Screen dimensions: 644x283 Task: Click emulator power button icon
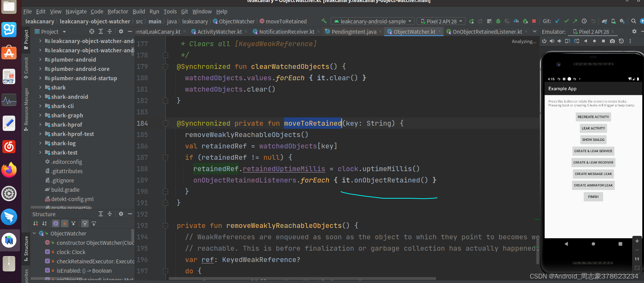(x=544, y=41)
